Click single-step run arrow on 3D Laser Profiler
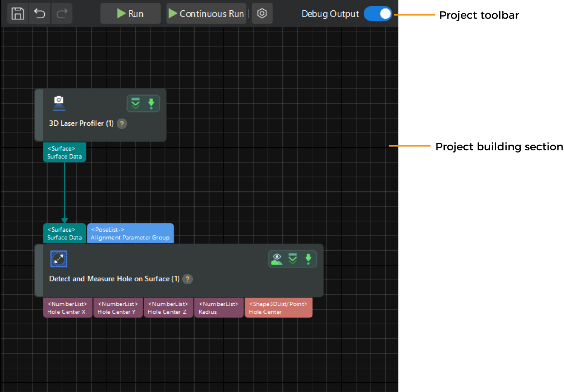Viewport: 564px width, 392px height. [x=151, y=103]
